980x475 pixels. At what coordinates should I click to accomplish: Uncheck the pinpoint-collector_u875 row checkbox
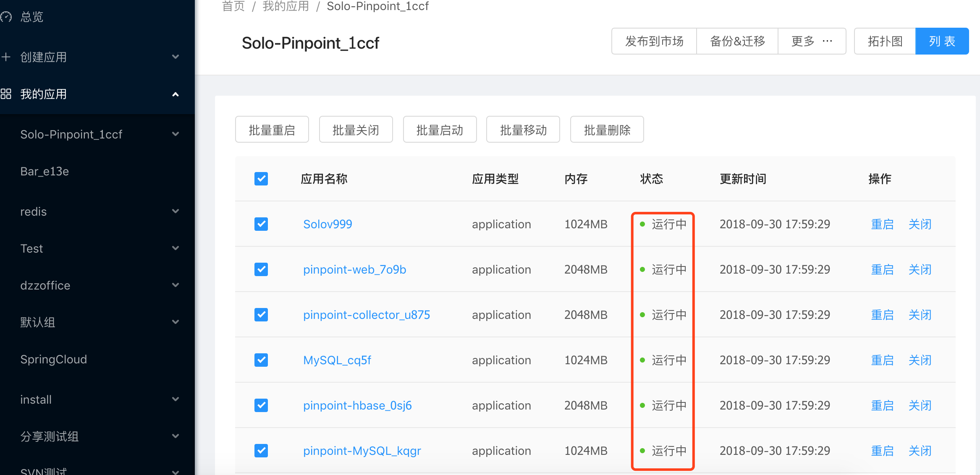click(x=261, y=315)
